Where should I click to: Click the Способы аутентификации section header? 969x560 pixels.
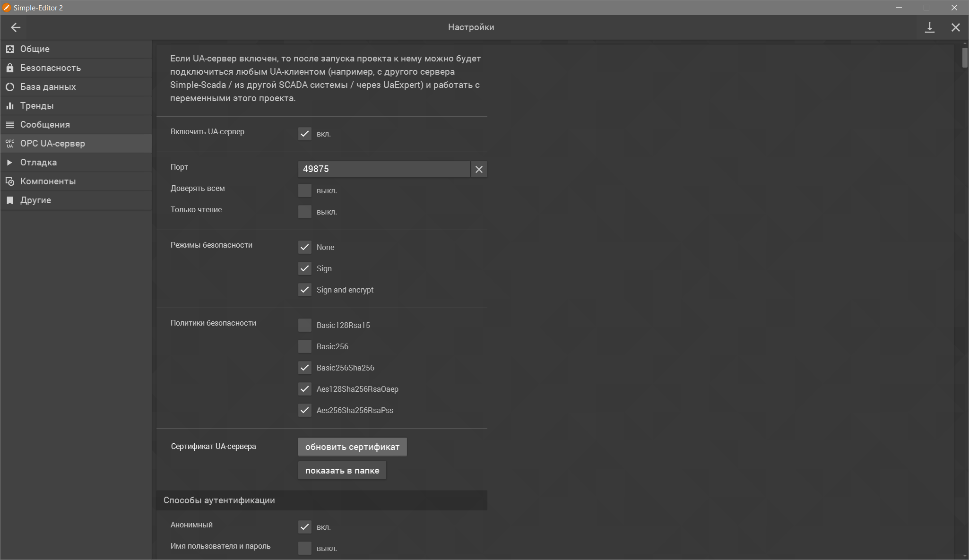pyautogui.click(x=321, y=500)
